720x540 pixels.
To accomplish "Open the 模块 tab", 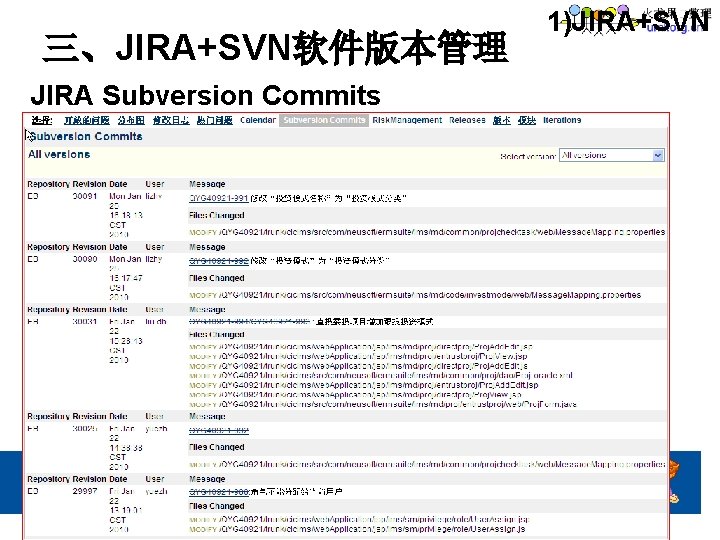I will (x=527, y=120).
